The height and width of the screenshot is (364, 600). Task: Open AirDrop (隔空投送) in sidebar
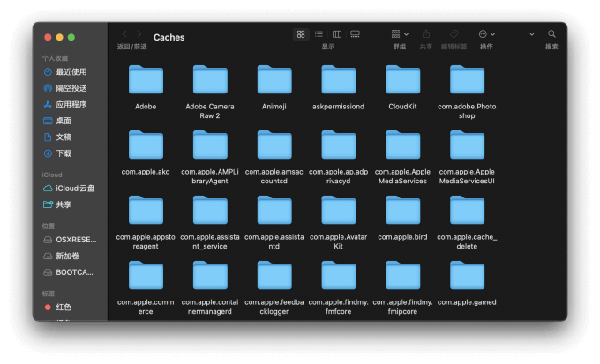click(71, 88)
